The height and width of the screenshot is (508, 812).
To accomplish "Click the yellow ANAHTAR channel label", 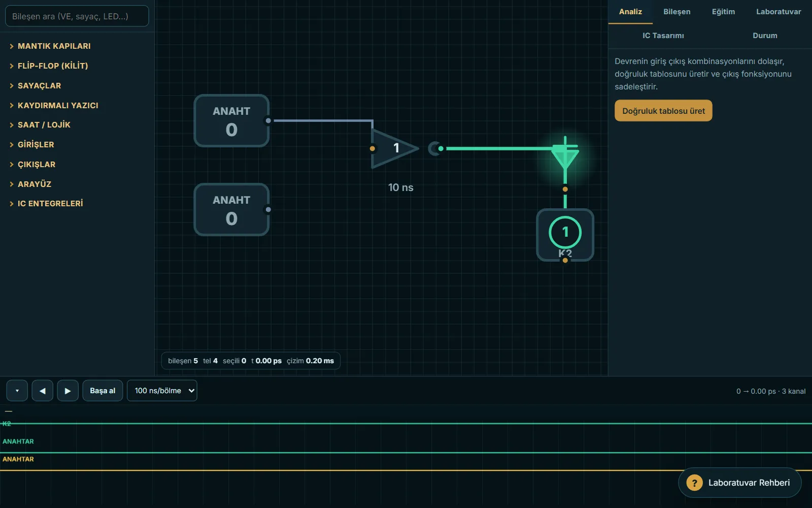I will (x=18, y=459).
